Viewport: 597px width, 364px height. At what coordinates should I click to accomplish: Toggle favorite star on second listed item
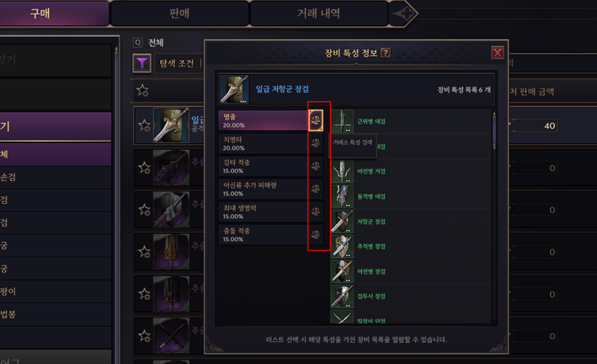(144, 168)
